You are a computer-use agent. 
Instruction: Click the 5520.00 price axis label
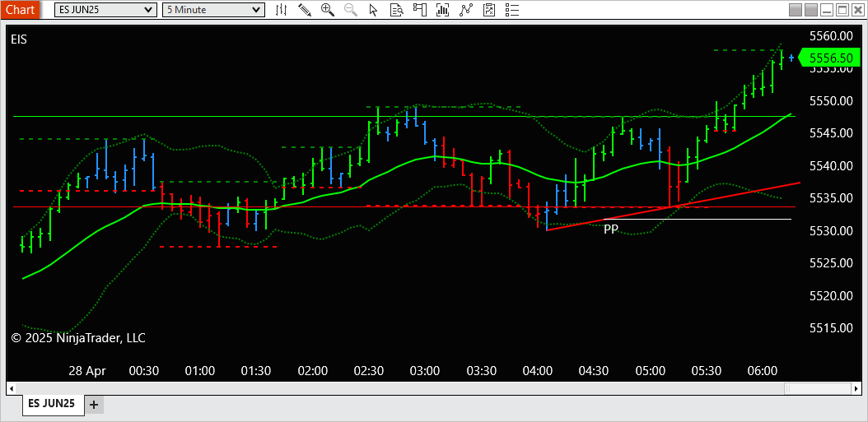click(x=831, y=295)
